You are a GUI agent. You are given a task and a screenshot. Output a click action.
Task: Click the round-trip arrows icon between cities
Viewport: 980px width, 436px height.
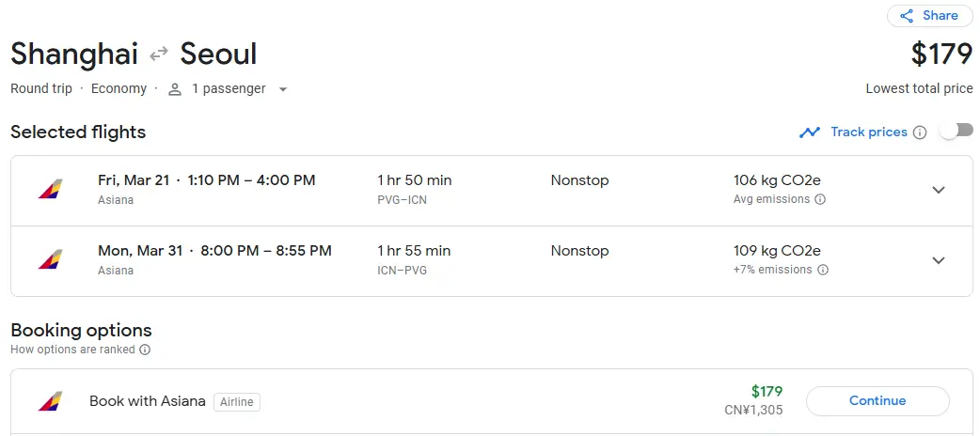(x=159, y=54)
